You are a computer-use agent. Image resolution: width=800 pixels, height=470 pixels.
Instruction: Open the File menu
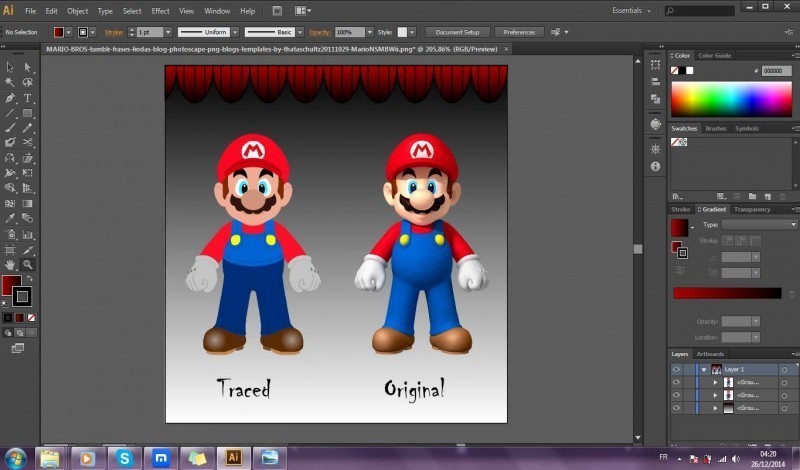click(x=31, y=11)
